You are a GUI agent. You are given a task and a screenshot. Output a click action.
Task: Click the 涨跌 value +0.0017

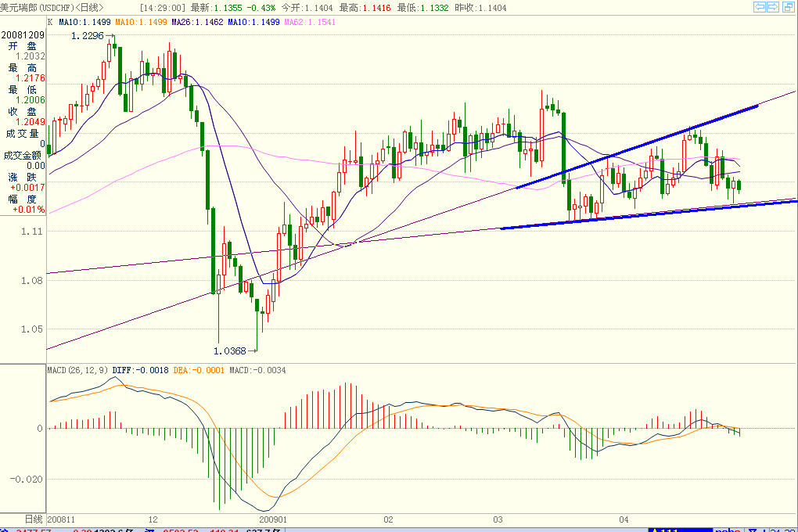click(27, 187)
